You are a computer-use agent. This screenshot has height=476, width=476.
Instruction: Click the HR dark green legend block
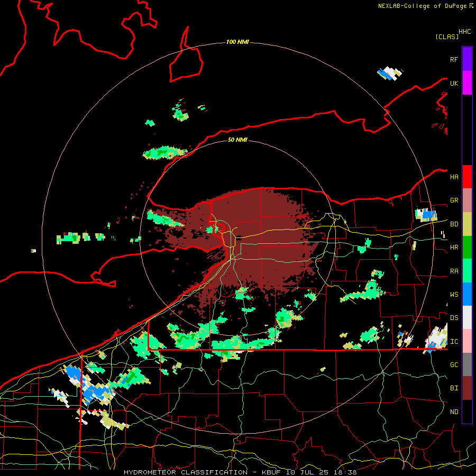click(x=467, y=247)
